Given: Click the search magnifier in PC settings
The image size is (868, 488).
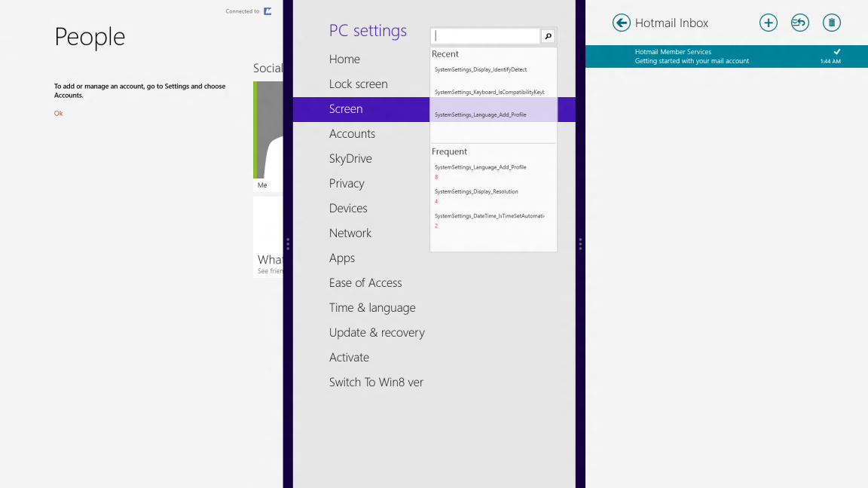Looking at the screenshot, I should click(548, 35).
